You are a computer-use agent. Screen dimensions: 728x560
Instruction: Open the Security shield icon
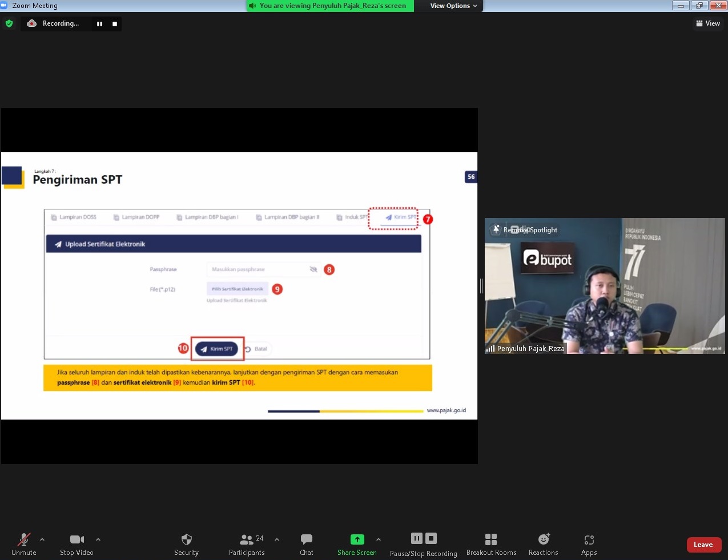point(186,540)
